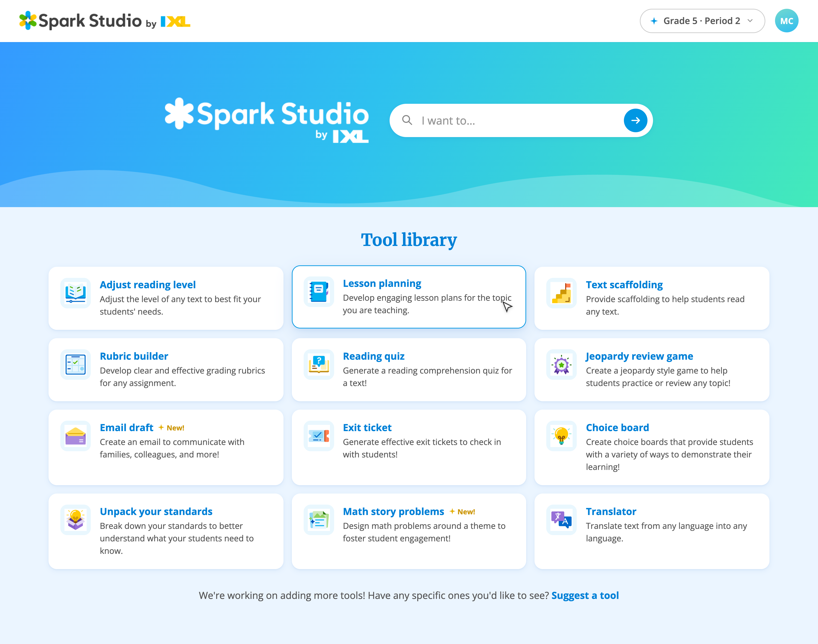
Task: Click the Jeopardy review game badge icon
Action: pyautogui.click(x=561, y=365)
